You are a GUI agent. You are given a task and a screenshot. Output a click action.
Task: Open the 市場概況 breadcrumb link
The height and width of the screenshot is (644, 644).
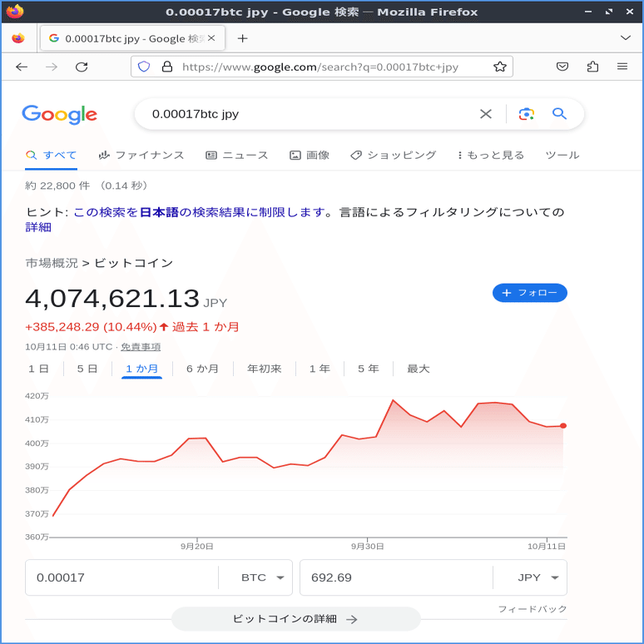click(x=52, y=263)
